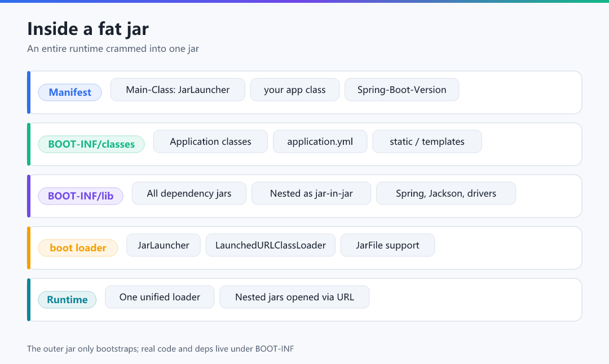Click the 'Inside a fat jar' heading
The width and height of the screenshot is (609, 364).
coord(88,29)
